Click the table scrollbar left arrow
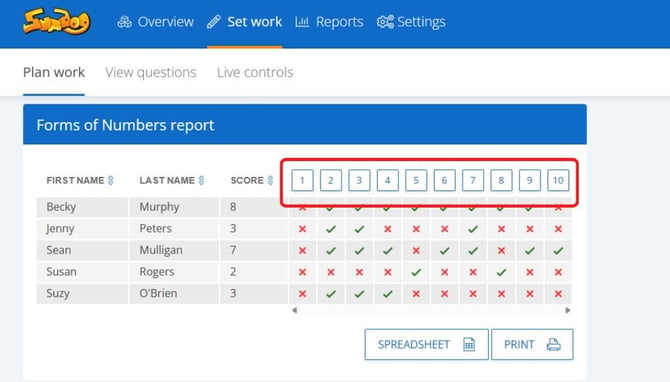This screenshot has width=670, height=382. [294, 310]
